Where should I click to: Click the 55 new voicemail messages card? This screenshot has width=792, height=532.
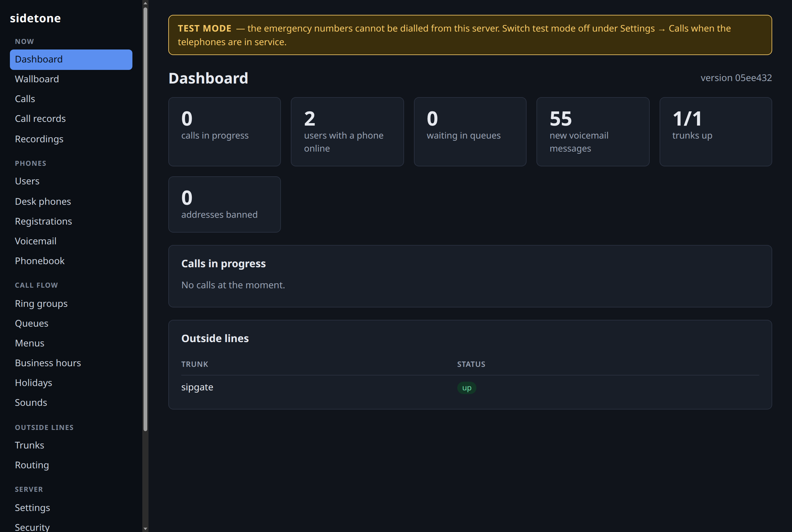pyautogui.click(x=593, y=132)
